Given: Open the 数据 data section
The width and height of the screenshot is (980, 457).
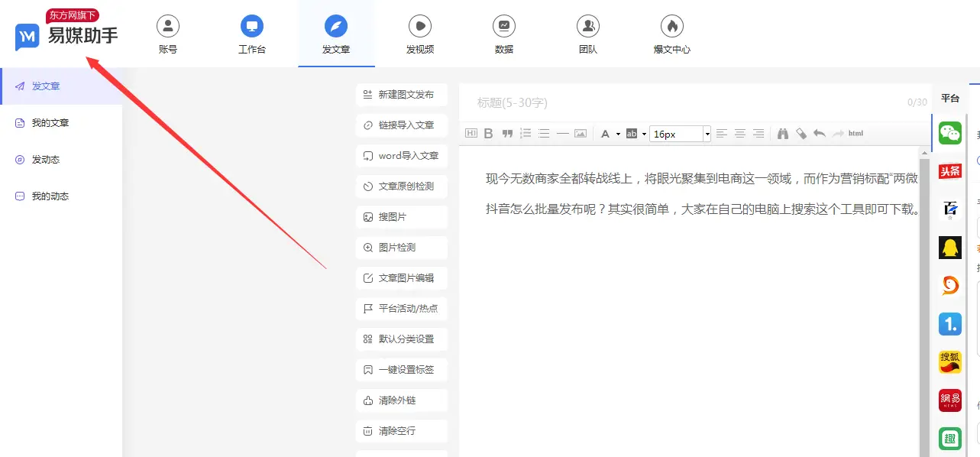Looking at the screenshot, I should [504, 35].
